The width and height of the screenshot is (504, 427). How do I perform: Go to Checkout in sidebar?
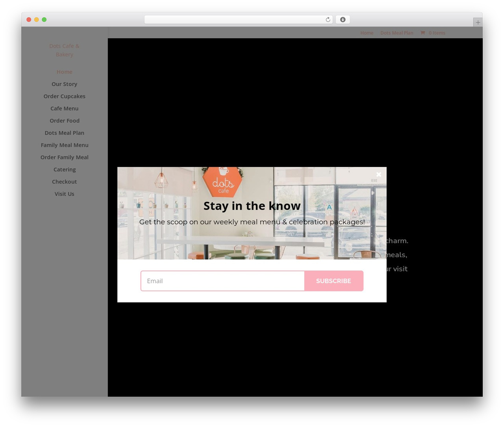[64, 182]
